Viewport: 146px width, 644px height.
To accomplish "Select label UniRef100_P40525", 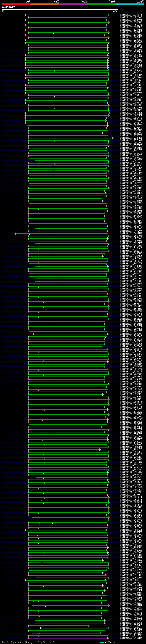I will click(131, 72).
